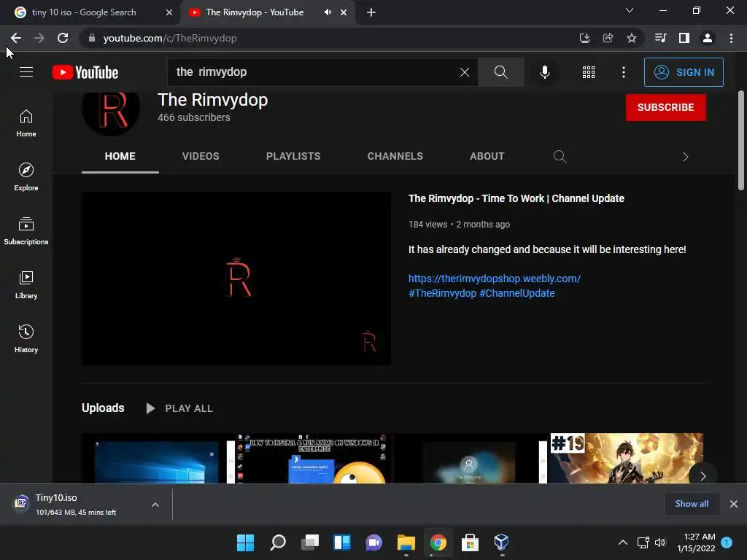The image size is (747, 560).
Task: Open Time To Work Channel Update video title
Action: [516, 198]
